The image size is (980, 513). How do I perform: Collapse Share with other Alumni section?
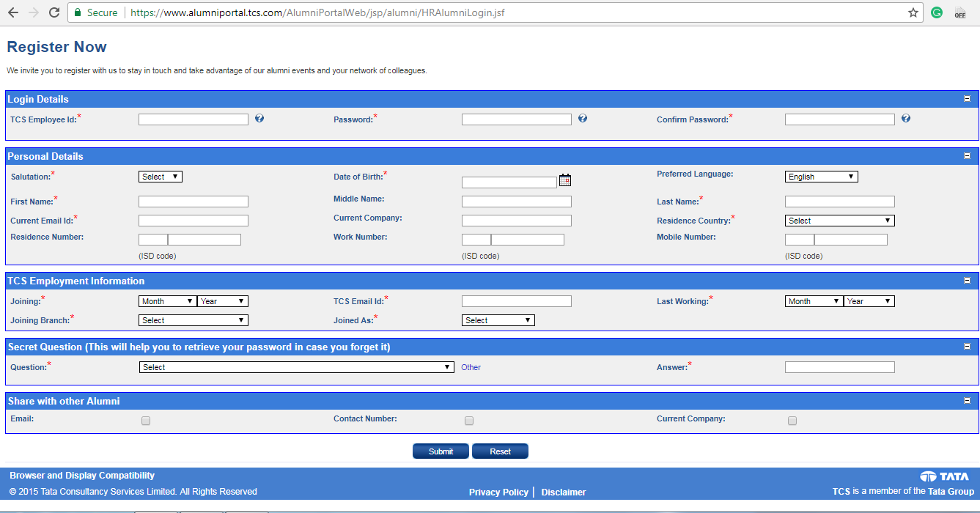pyautogui.click(x=967, y=401)
